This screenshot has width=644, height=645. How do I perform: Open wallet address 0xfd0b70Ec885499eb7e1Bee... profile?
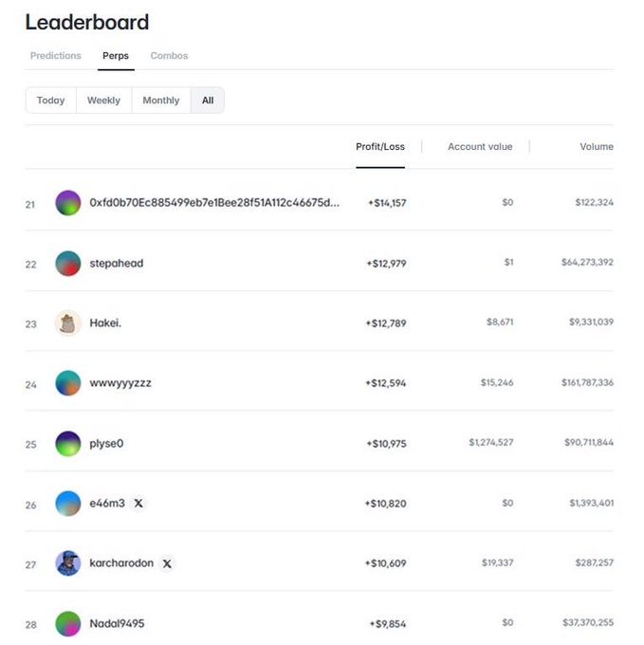click(214, 203)
